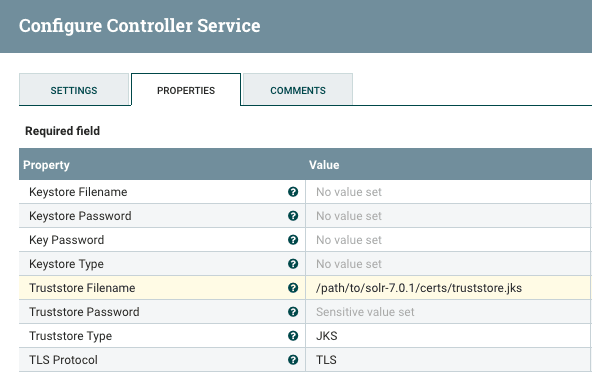Click help icon for Keystore Password
This screenshot has height=379, width=592.
point(293,216)
